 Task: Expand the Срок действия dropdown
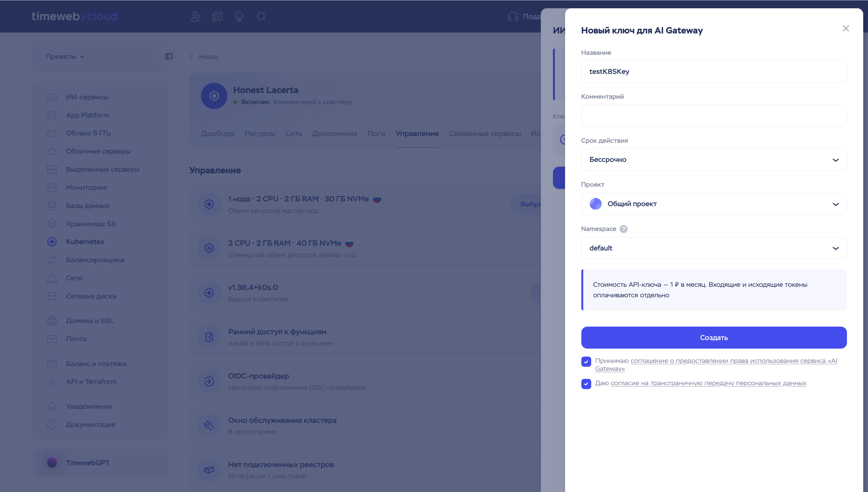[714, 160]
